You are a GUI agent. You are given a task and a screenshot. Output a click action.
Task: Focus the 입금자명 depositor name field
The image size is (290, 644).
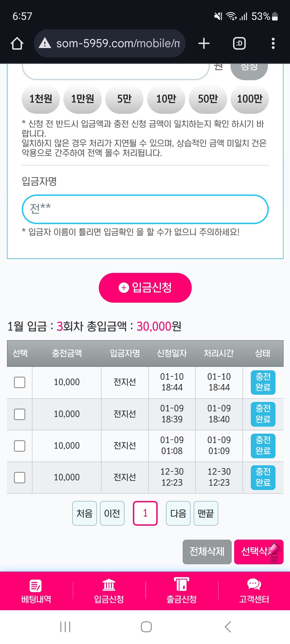[145, 209]
